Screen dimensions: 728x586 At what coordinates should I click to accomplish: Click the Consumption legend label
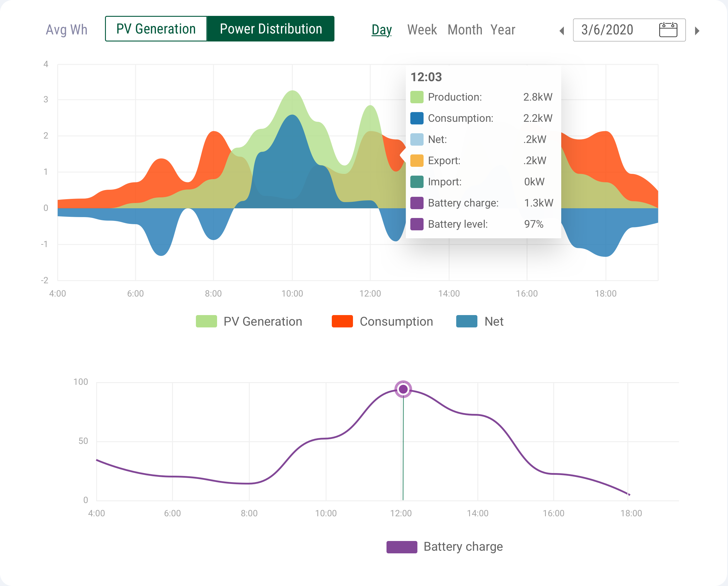point(397,321)
